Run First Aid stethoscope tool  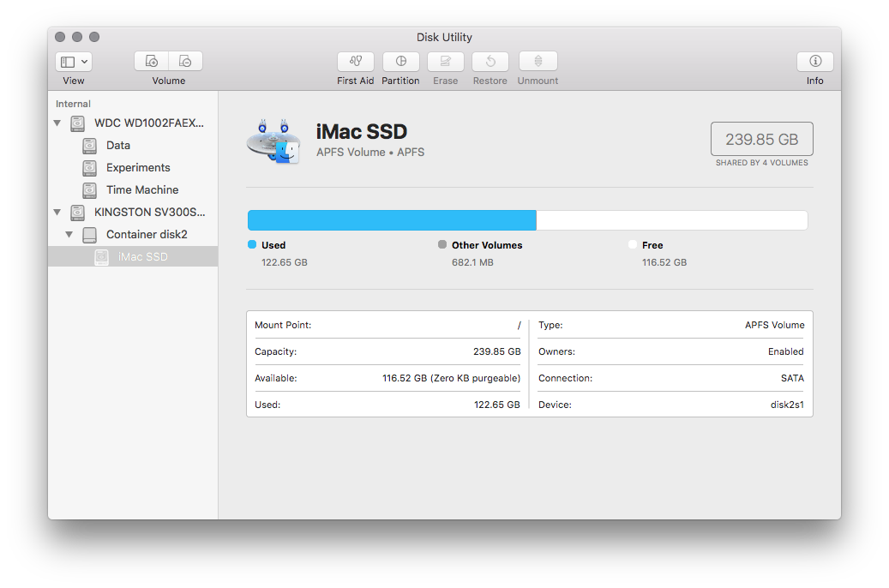[356, 61]
